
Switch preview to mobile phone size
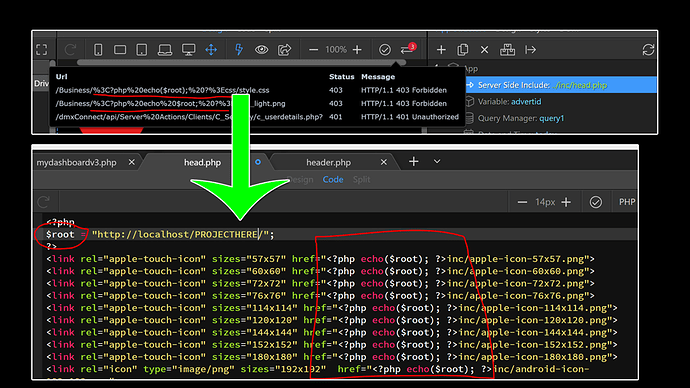(98, 50)
